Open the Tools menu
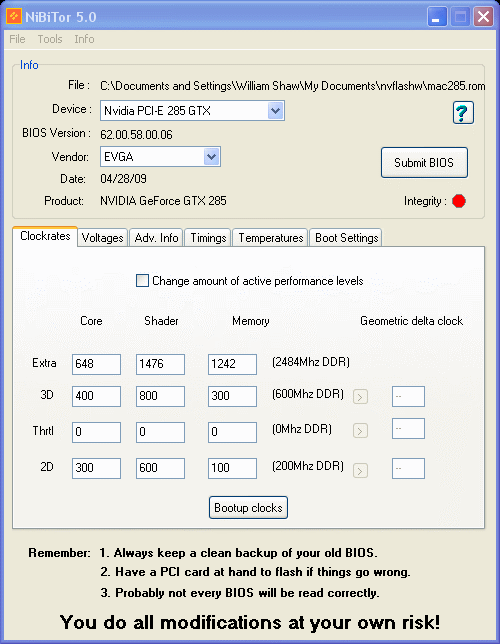This screenshot has width=500, height=644. tap(50, 39)
